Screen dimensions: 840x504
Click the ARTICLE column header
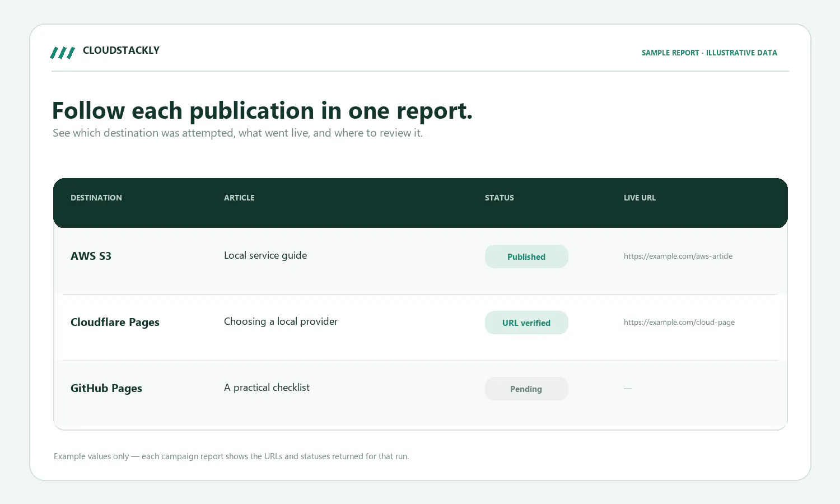coord(239,198)
